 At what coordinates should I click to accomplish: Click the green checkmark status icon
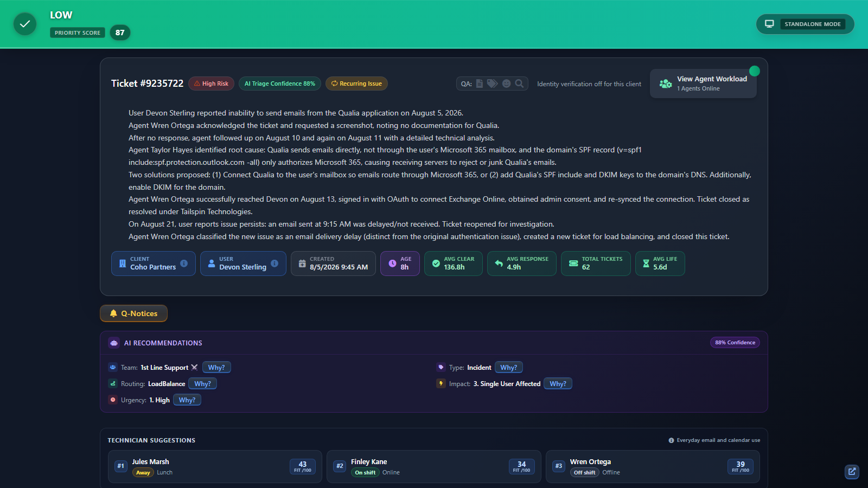pyautogui.click(x=25, y=24)
